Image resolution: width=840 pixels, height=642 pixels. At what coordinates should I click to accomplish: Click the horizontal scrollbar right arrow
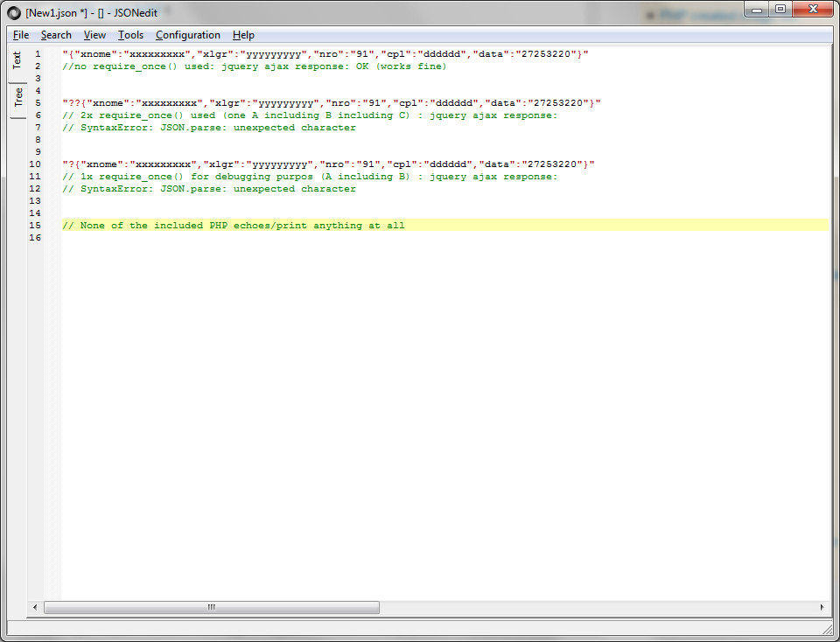point(822,607)
